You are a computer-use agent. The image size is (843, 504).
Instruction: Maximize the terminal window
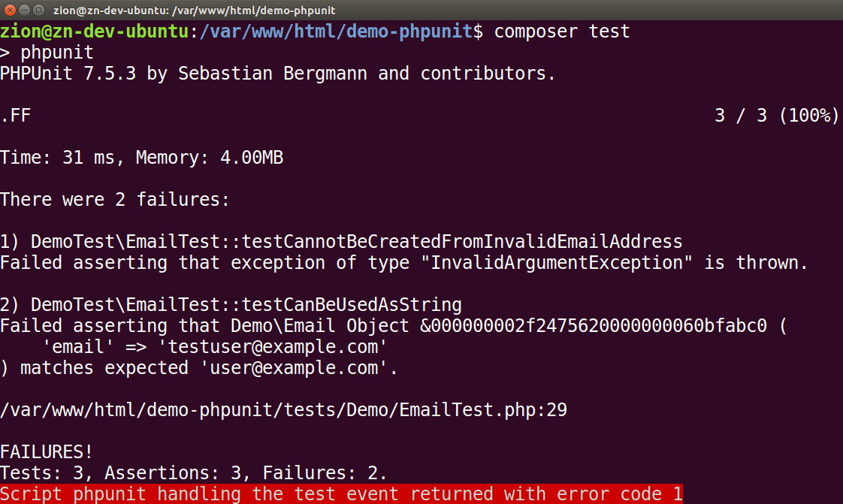click(38, 10)
